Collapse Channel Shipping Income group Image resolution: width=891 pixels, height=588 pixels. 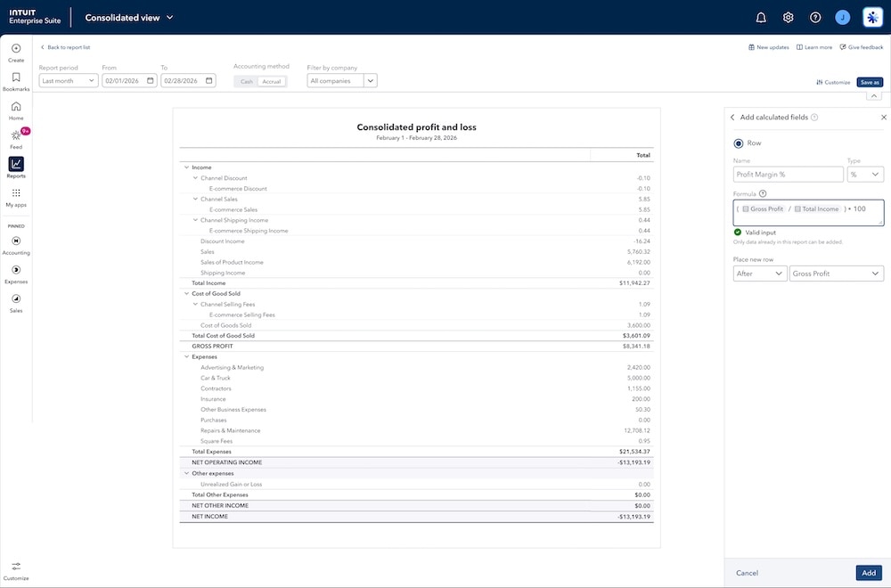195,220
